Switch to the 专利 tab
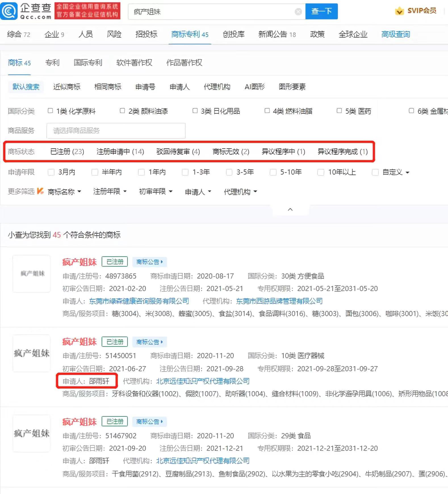 (x=52, y=63)
